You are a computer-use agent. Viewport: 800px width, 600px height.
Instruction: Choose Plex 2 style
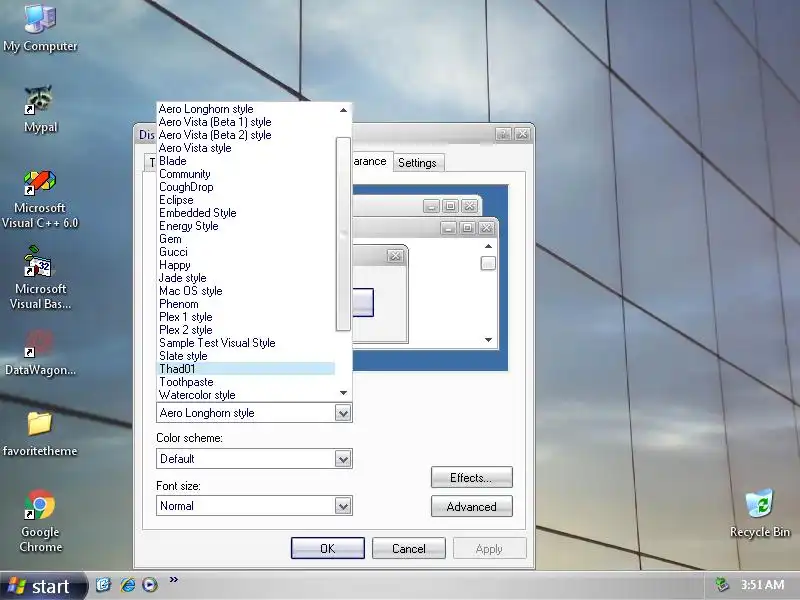pyautogui.click(x=245, y=330)
